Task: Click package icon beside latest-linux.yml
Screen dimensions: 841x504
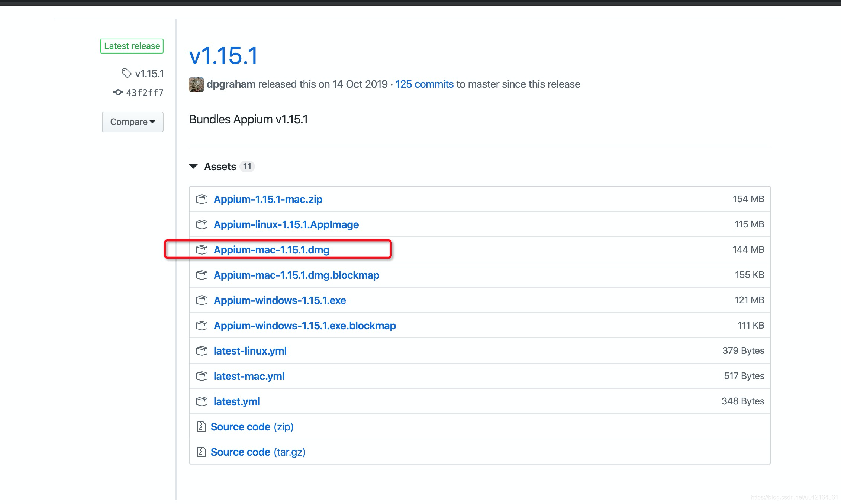Action: coord(202,351)
